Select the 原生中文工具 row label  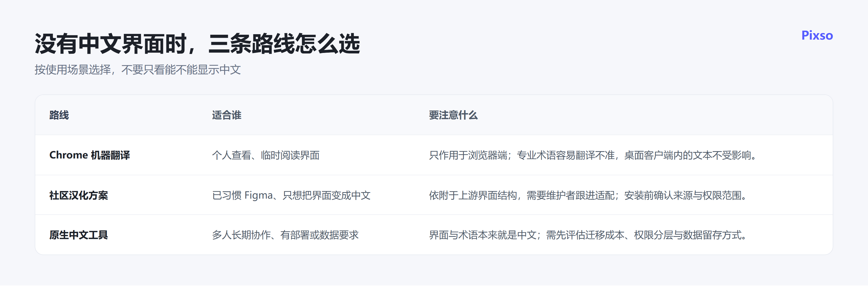(78, 235)
